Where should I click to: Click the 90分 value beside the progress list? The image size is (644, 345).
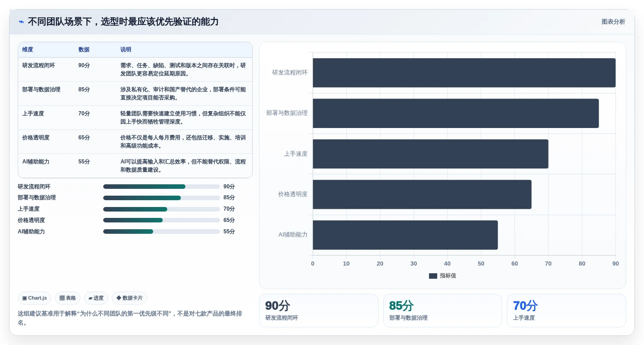pyautogui.click(x=229, y=187)
